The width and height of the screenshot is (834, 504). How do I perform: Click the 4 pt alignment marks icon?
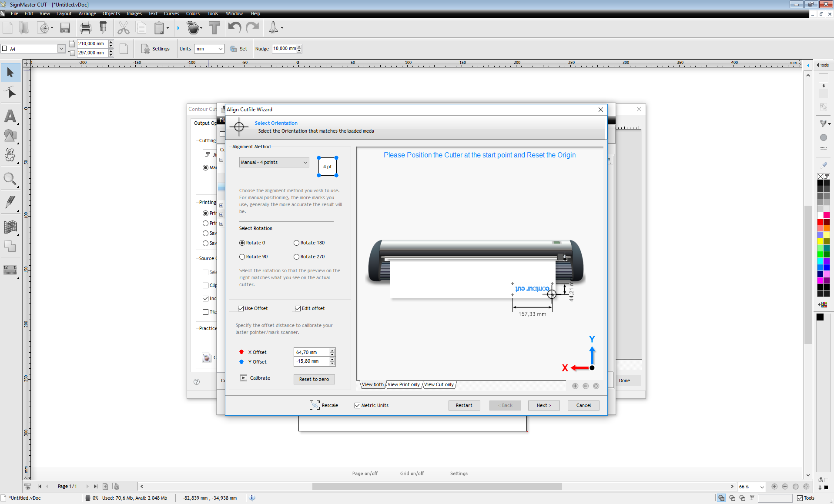pos(328,167)
